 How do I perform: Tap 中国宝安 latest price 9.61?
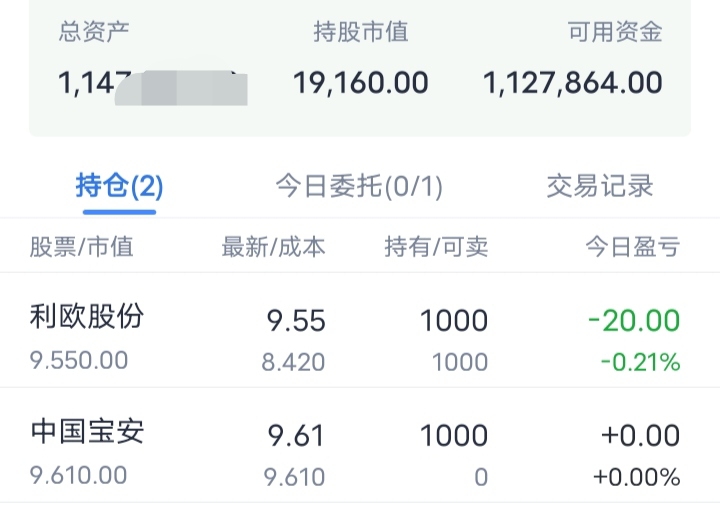(296, 435)
